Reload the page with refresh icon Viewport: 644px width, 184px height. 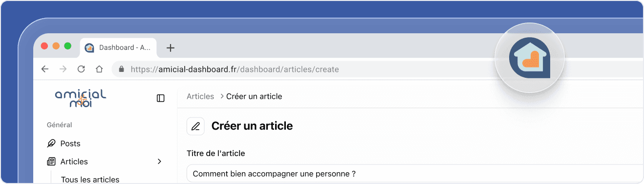tap(81, 69)
